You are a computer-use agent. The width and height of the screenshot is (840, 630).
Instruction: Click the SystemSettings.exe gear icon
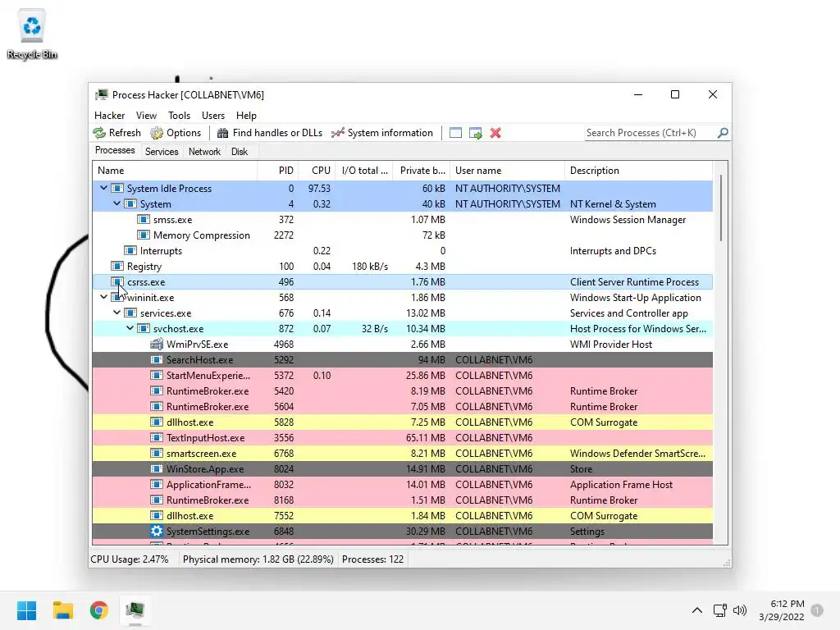pyautogui.click(x=157, y=531)
